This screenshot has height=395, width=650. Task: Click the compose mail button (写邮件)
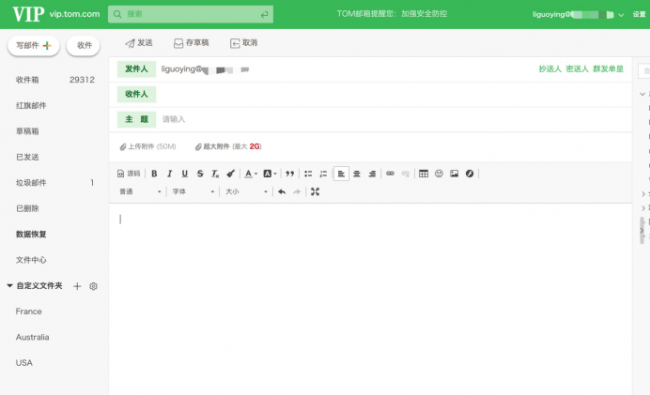(34, 45)
